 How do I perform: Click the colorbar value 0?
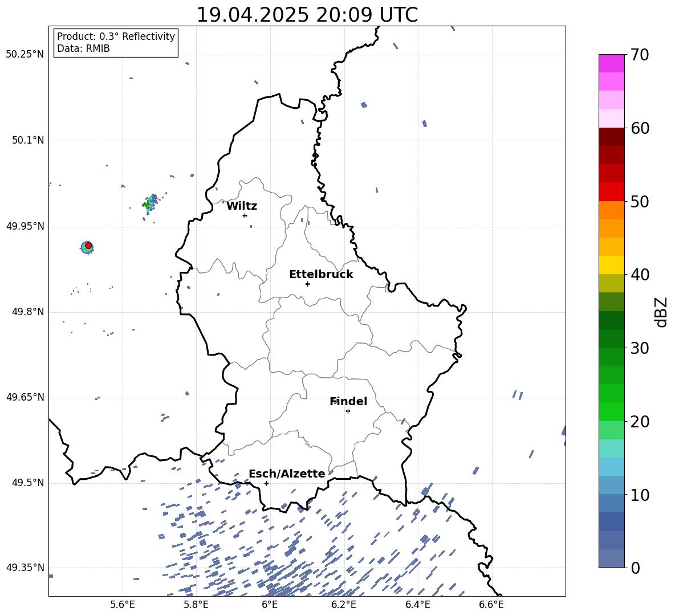636,568
